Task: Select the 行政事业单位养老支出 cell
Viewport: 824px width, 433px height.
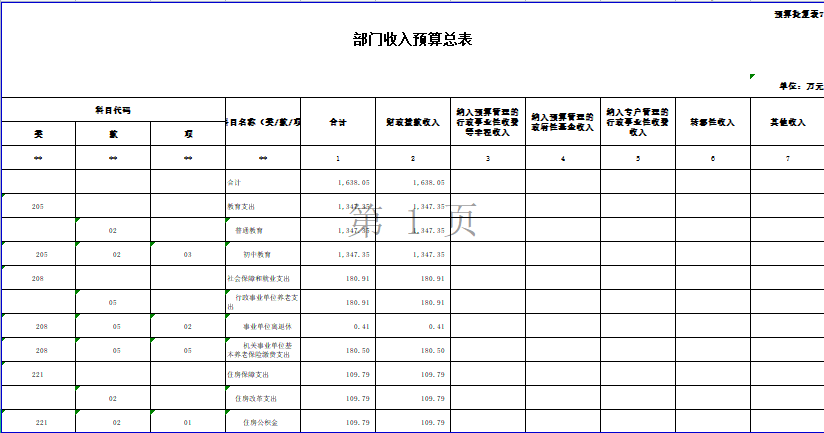Action: click(263, 303)
